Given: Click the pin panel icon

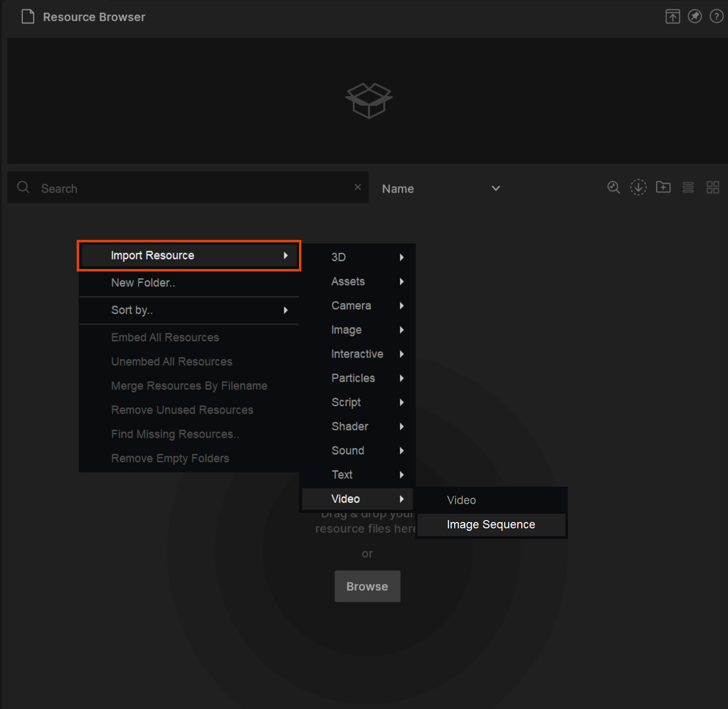Looking at the screenshot, I should click(x=695, y=17).
